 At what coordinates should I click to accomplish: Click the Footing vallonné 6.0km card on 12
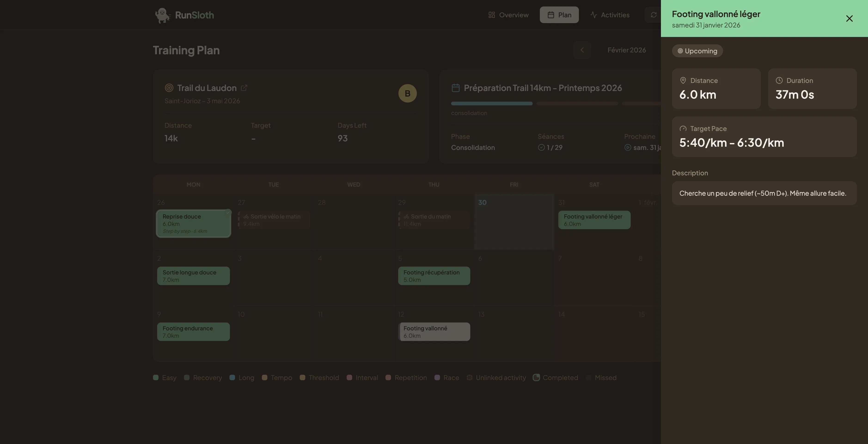[434, 332]
